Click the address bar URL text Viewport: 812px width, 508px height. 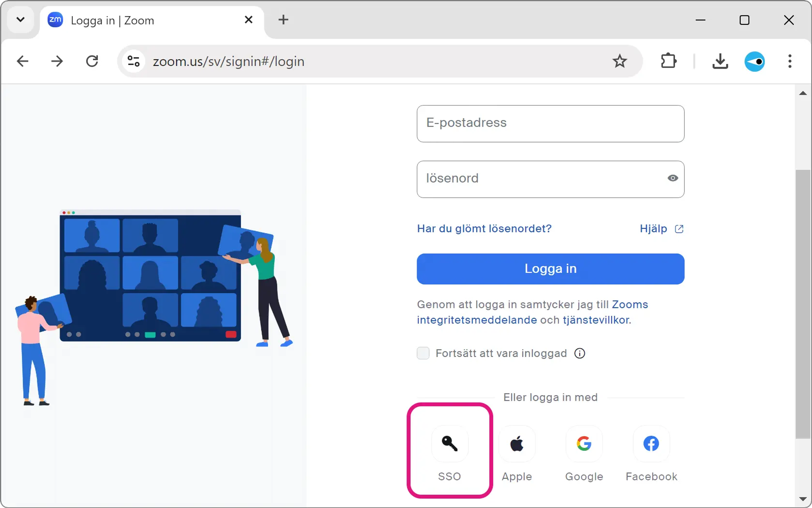click(229, 61)
